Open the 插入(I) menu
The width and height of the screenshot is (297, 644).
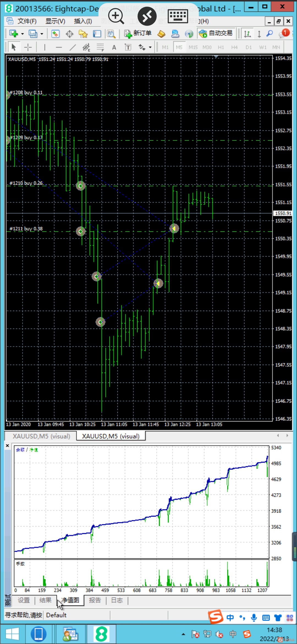tap(83, 21)
